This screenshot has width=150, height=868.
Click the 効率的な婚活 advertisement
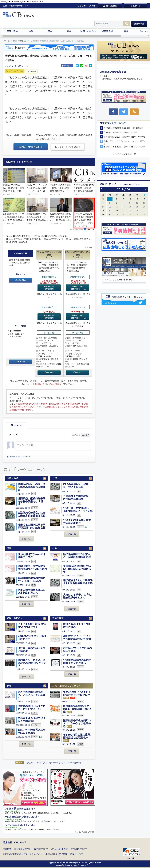pyautogui.click(x=25, y=787)
